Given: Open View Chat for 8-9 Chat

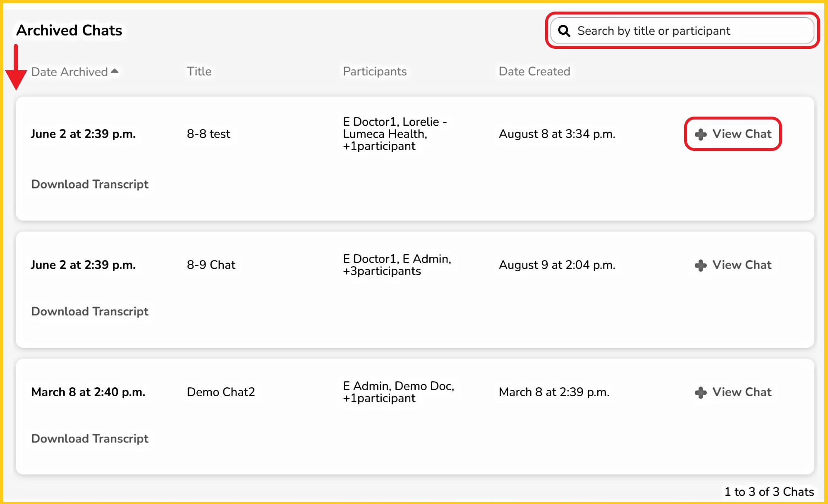Looking at the screenshot, I should 742,265.
